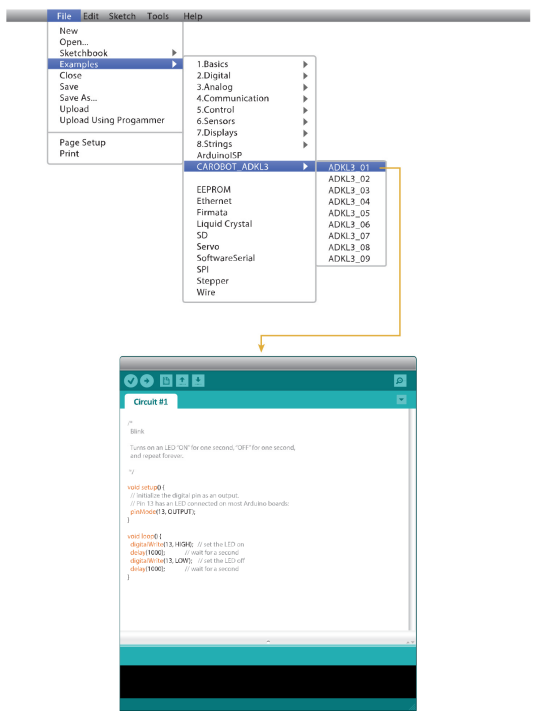This screenshot has width=536, height=720.
Task: Select Liquid Crystal in the examples list
Action: coord(249,224)
